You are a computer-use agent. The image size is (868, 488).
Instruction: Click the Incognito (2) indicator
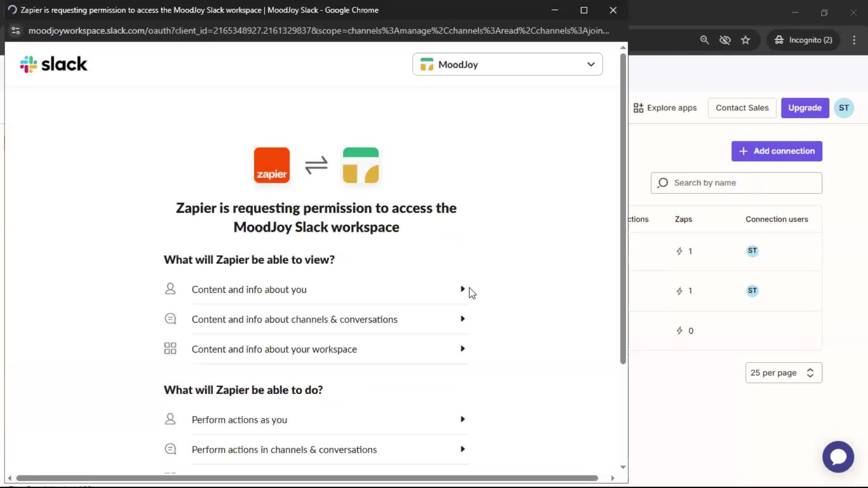pos(803,40)
